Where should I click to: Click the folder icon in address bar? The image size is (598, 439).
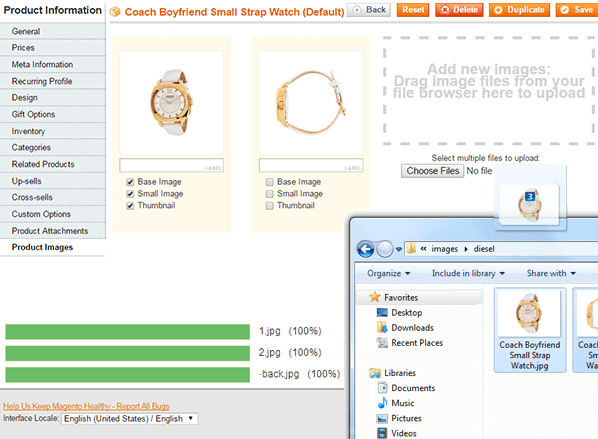click(411, 249)
